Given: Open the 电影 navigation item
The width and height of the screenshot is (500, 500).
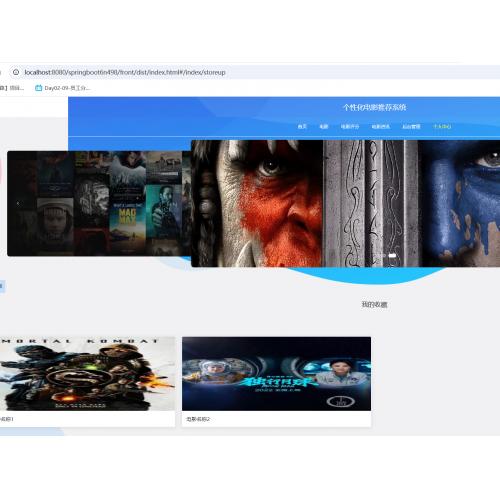Looking at the screenshot, I should pyautogui.click(x=324, y=126).
